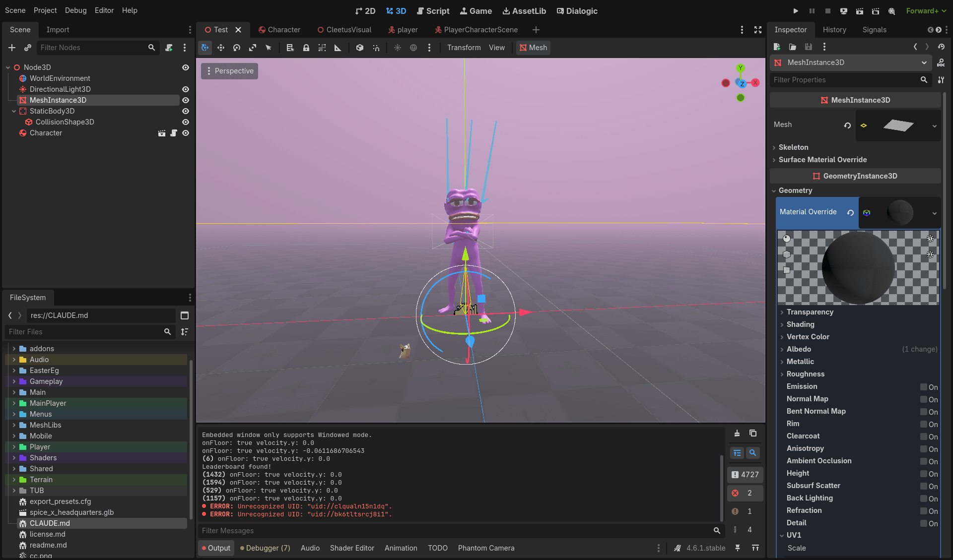The image size is (953, 560).
Task: Switch to the Script workspace
Action: [x=433, y=11]
